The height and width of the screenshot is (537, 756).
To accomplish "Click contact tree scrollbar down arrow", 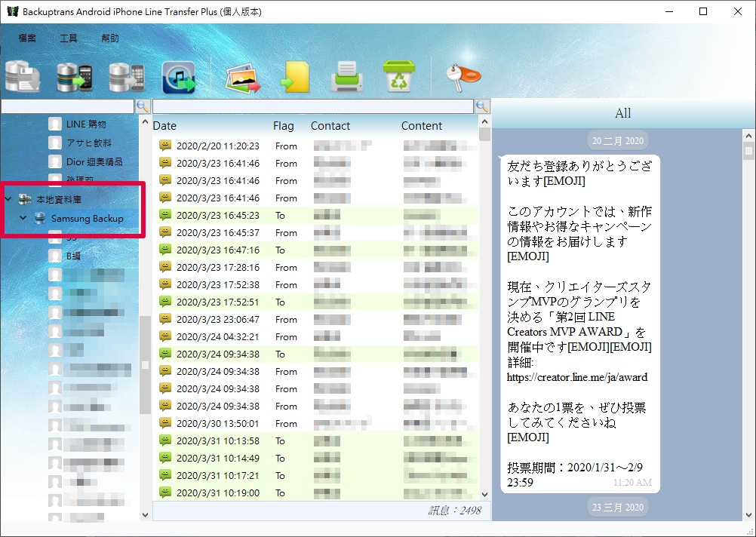I will (x=145, y=515).
